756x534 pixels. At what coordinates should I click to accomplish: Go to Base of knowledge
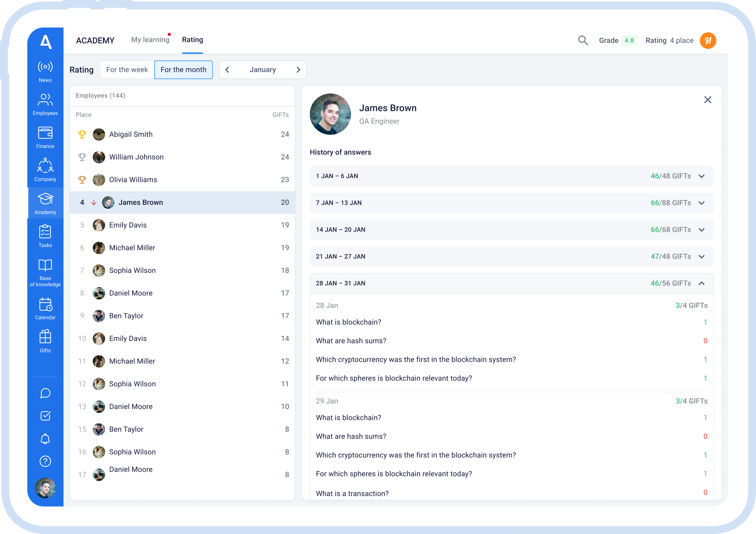[45, 273]
